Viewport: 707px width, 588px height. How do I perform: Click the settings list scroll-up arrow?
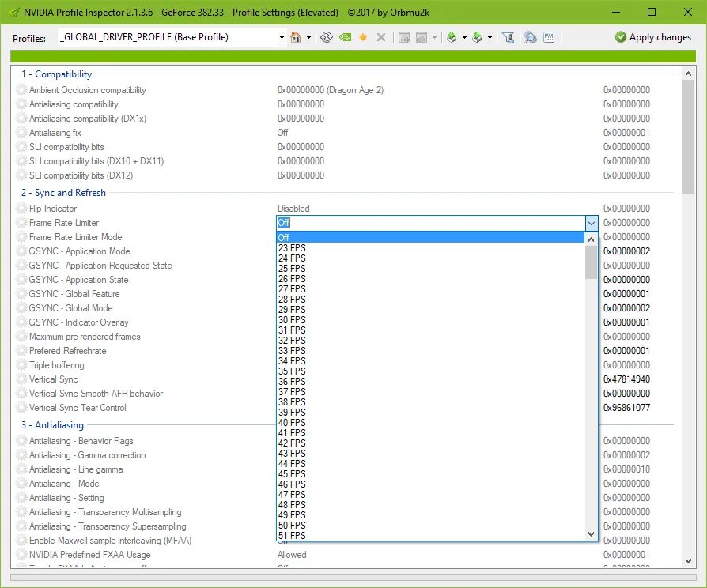[x=688, y=73]
